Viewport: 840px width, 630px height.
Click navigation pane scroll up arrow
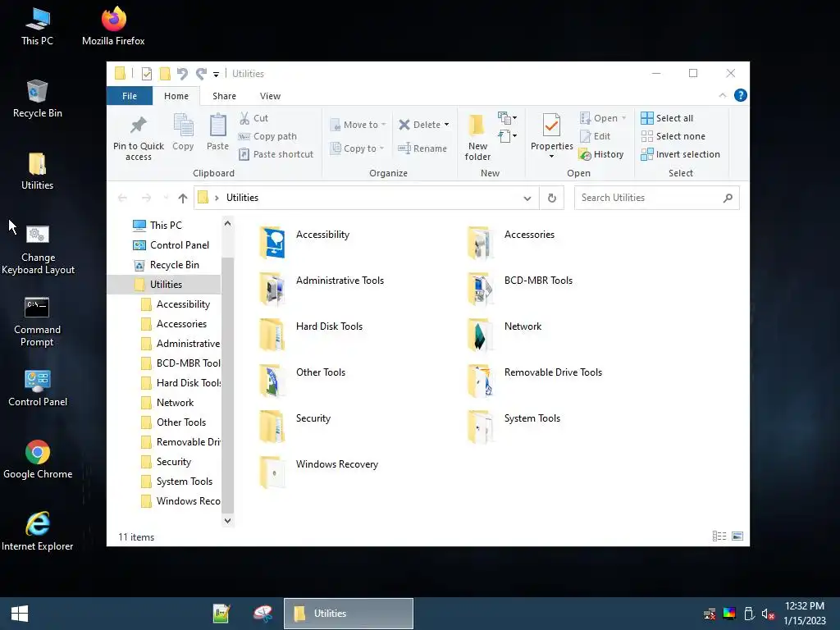pos(228,223)
